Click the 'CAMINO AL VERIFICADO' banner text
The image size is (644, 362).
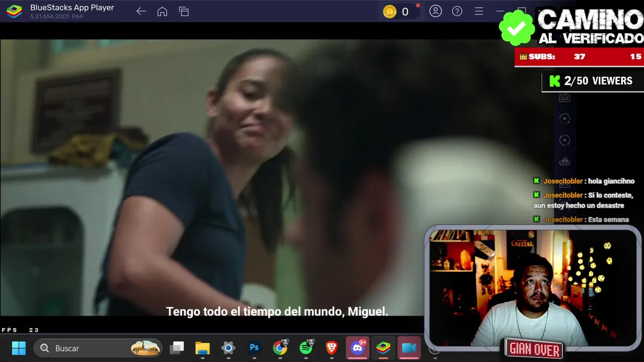[591, 27]
